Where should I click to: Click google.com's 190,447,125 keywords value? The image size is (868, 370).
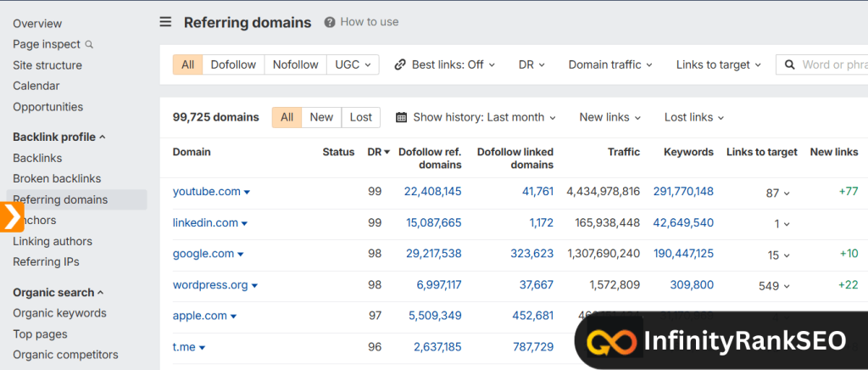click(684, 254)
